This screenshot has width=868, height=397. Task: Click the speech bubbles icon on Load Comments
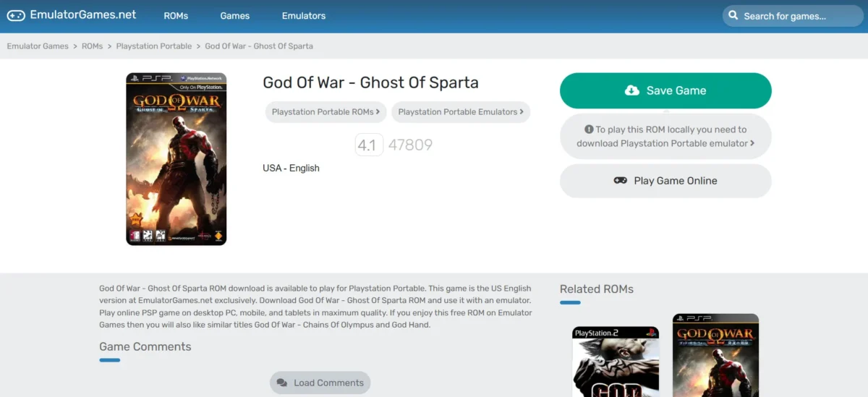[283, 383]
